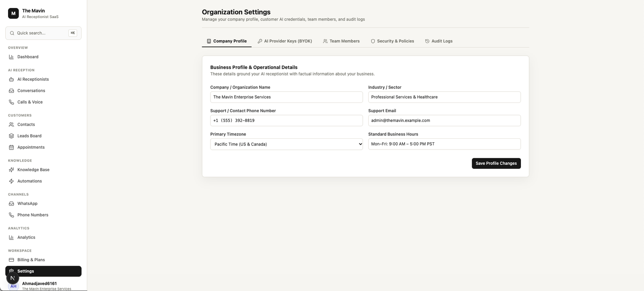Click The Mavin logo icon
This screenshot has height=291, width=644.
13,13
